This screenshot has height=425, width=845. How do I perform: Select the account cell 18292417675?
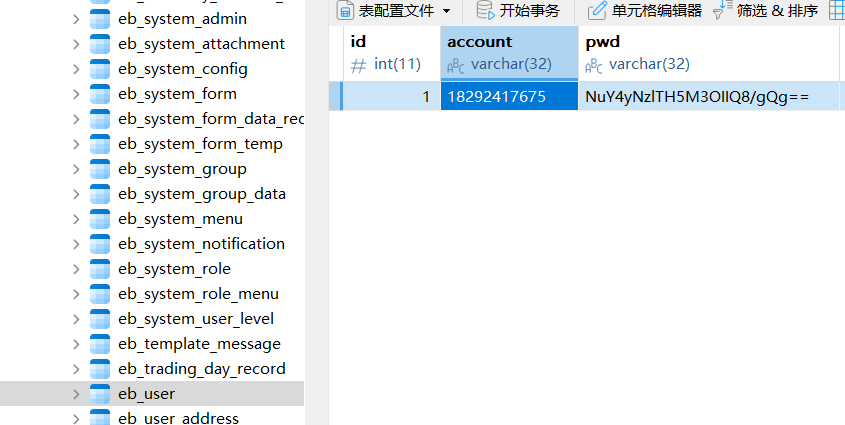(509, 96)
